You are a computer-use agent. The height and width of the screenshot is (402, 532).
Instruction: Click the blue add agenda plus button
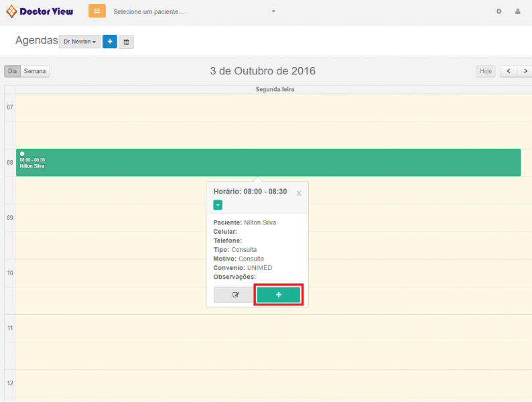click(x=110, y=42)
